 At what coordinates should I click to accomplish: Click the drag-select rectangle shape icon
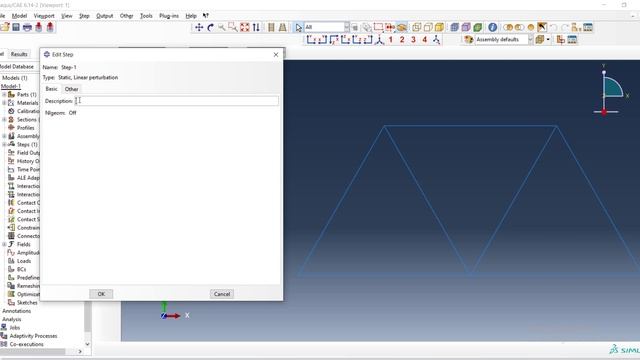[378, 27]
